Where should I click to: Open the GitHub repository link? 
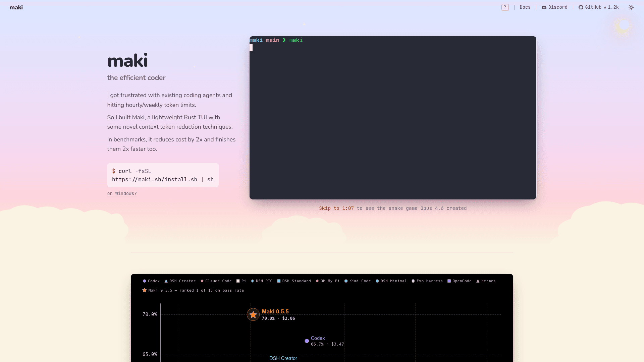598,7
